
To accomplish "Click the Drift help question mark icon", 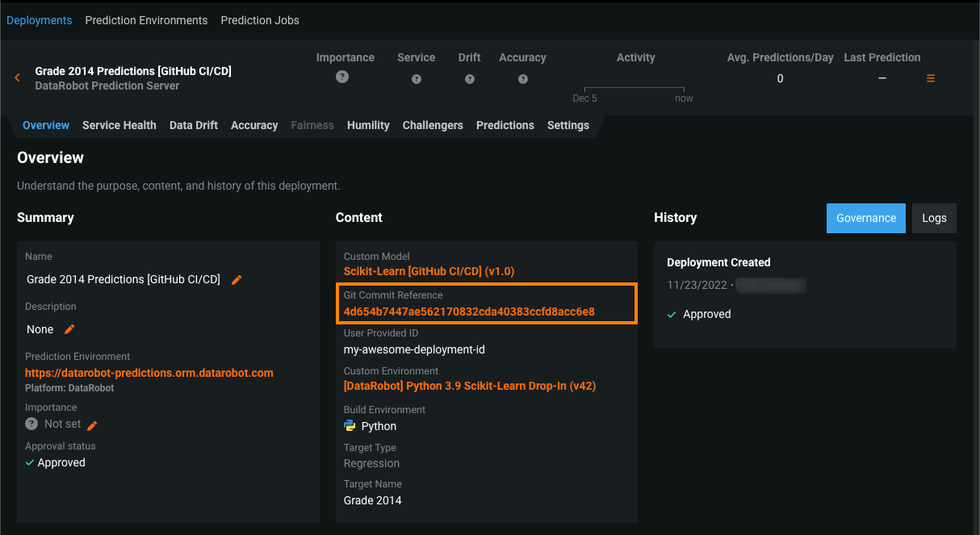I will (x=470, y=79).
